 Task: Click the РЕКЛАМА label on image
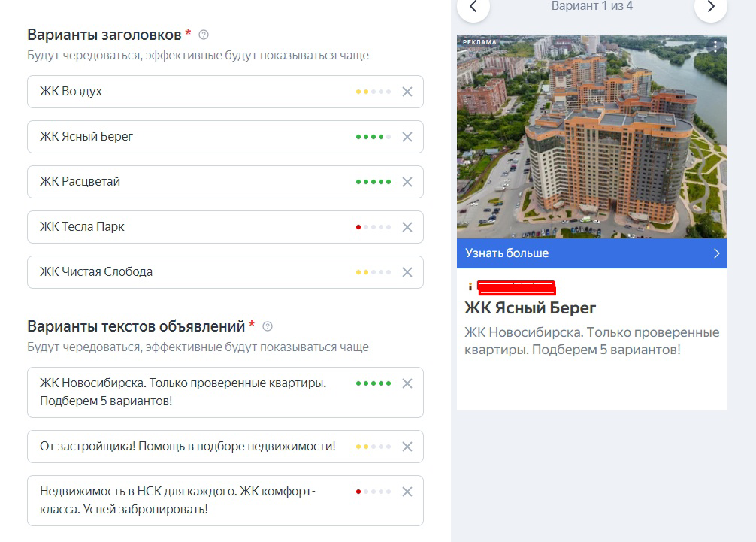pyautogui.click(x=479, y=42)
